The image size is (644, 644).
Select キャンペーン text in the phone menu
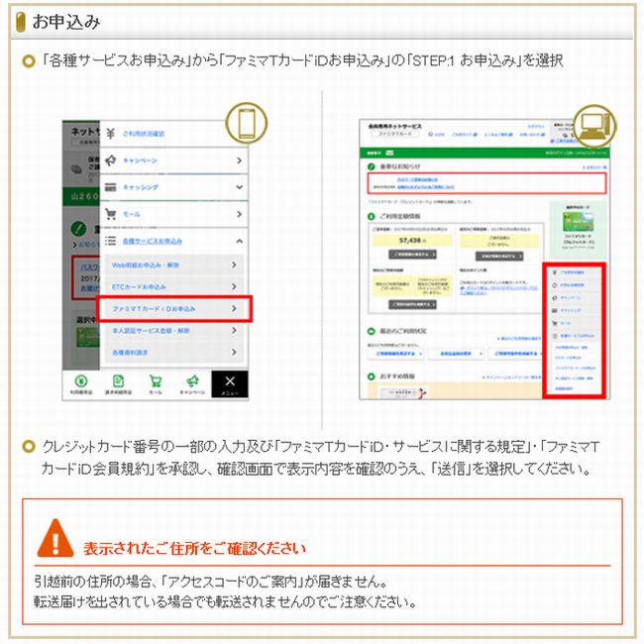(x=140, y=161)
